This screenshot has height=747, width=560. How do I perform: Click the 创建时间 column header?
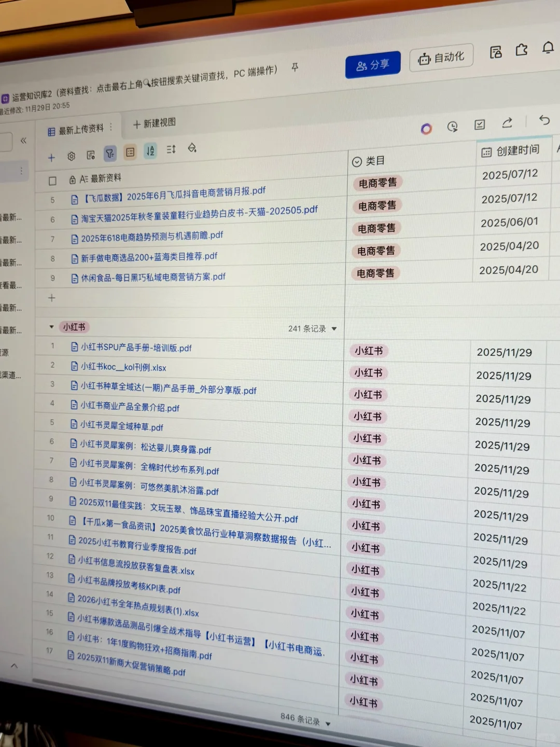pos(513,150)
